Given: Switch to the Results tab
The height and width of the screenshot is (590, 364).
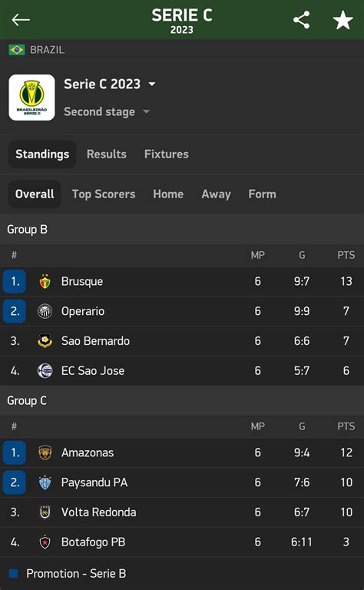Looking at the screenshot, I should (107, 154).
